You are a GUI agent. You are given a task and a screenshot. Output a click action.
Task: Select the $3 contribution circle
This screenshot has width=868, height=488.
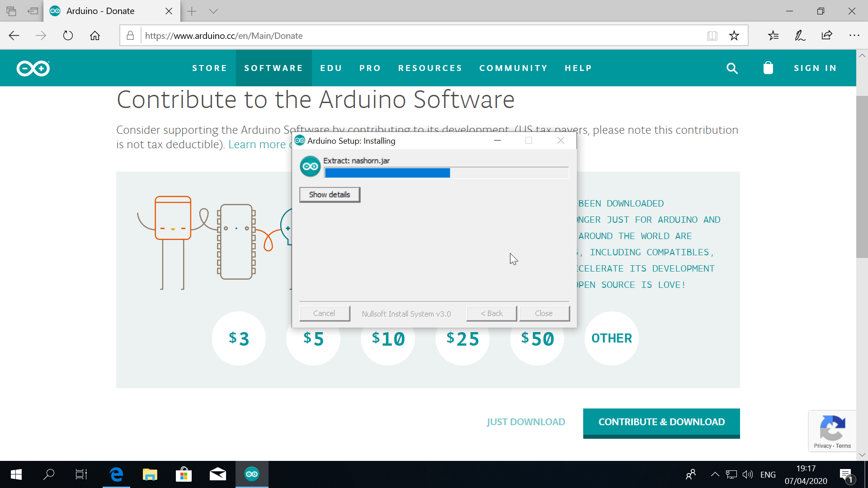coord(239,338)
